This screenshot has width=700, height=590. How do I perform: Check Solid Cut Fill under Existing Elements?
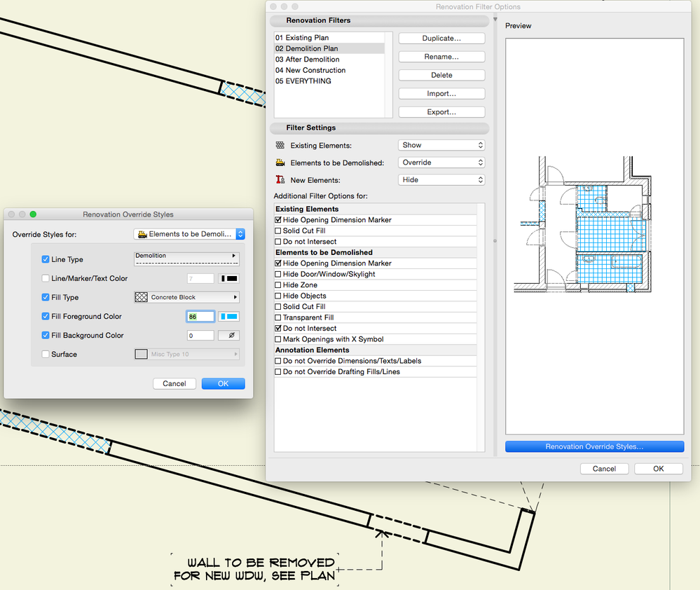(278, 231)
